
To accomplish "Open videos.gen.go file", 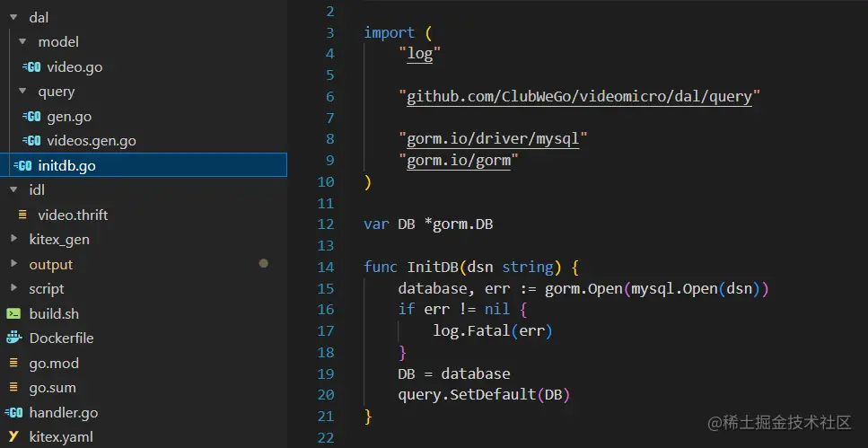I will pyautogui.click(x=92, y=141).
